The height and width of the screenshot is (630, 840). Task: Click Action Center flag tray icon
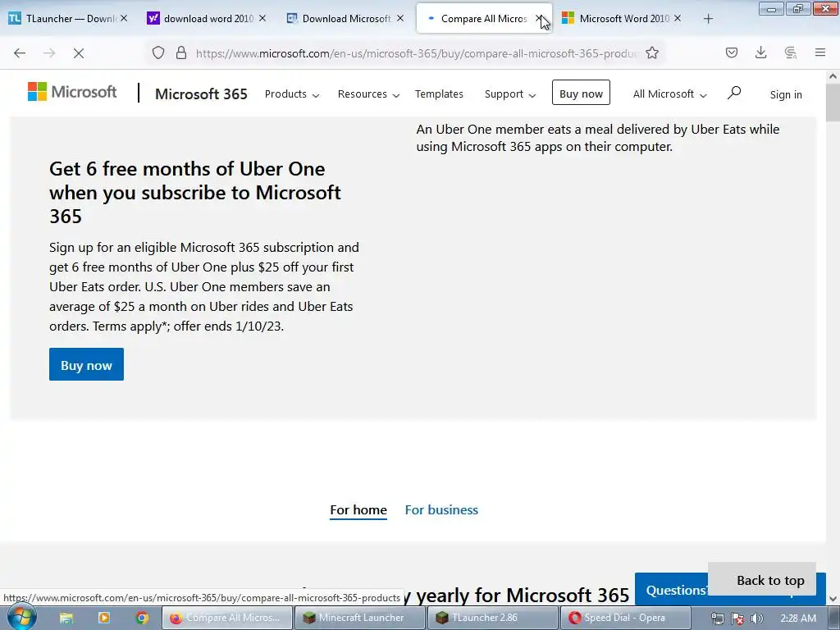click(x=737, y=619)
